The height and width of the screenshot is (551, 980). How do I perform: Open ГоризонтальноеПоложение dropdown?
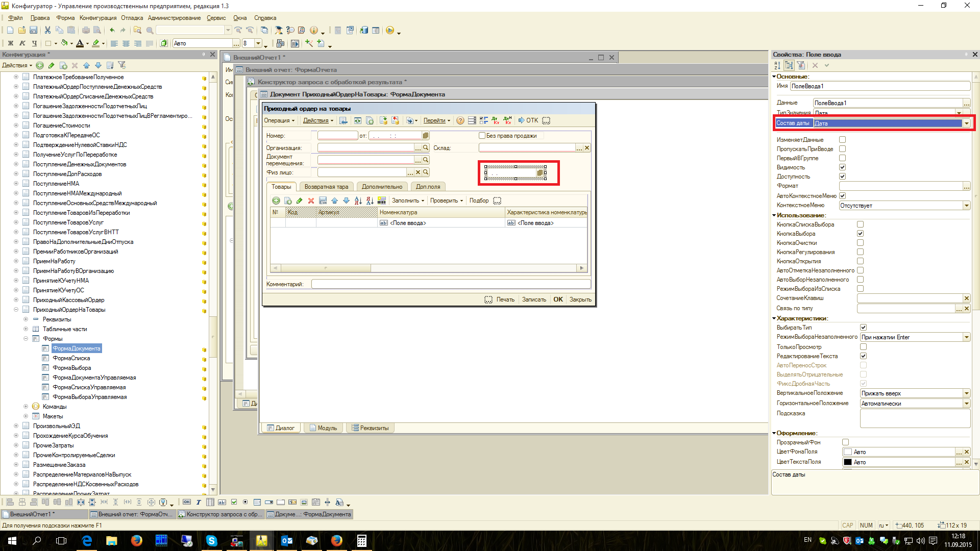point(966,404)
